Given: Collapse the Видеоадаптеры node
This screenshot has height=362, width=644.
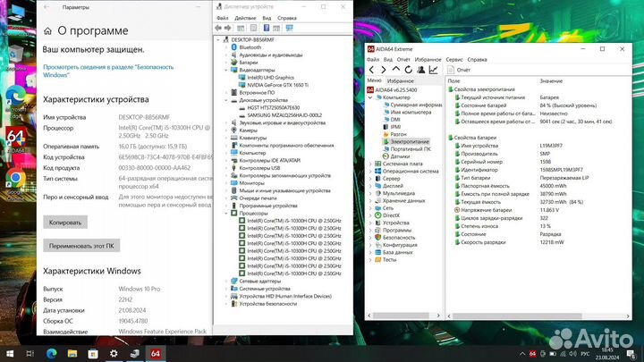Looking at the screenshot, I should click(226, 71).
